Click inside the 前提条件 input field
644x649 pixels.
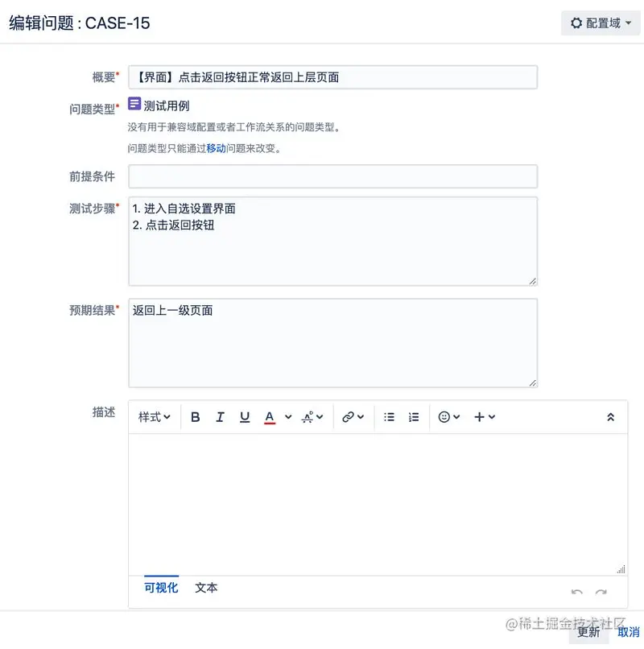332,176
